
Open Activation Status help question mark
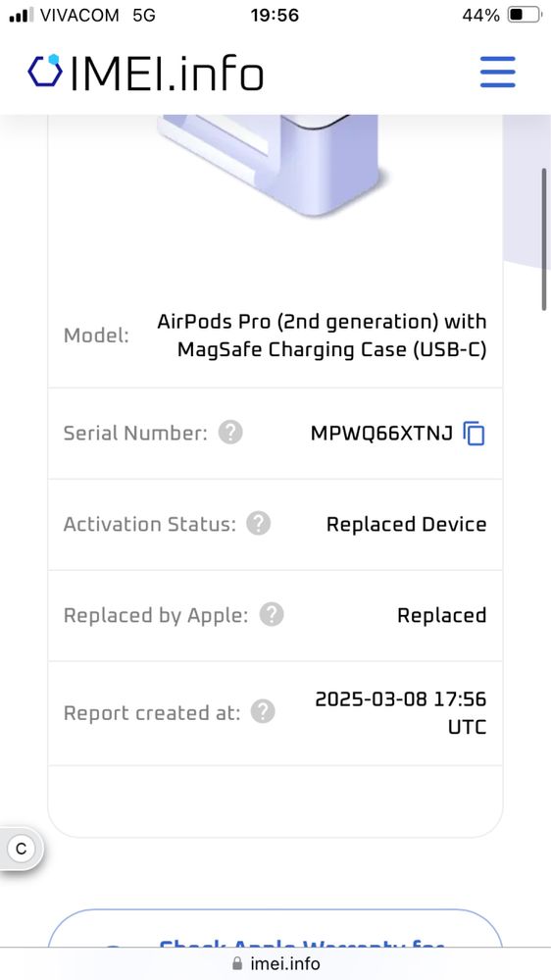(259, 524)
